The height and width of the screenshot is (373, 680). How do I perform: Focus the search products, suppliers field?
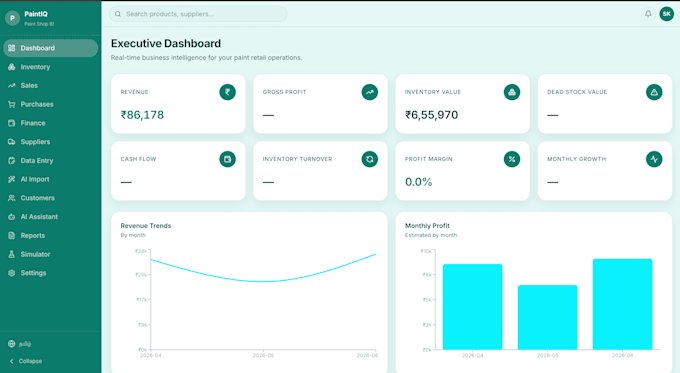[x=198, y=14]
